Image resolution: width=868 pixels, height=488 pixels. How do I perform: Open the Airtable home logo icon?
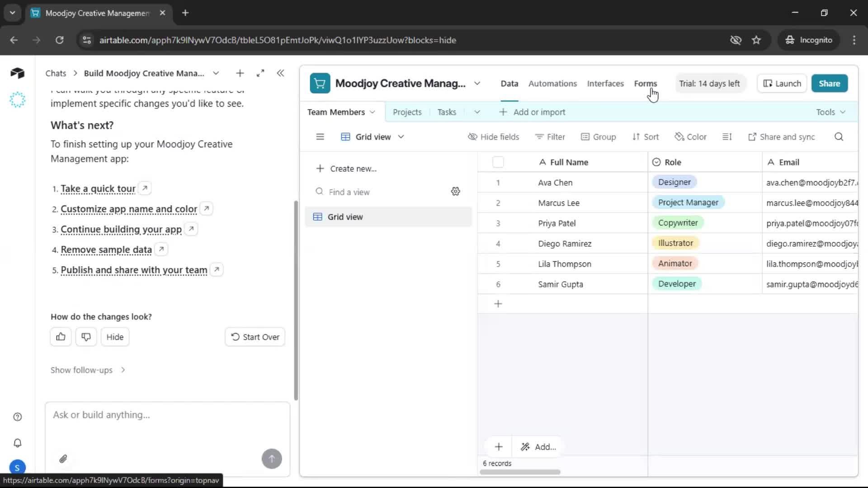(x=17, y=73)
